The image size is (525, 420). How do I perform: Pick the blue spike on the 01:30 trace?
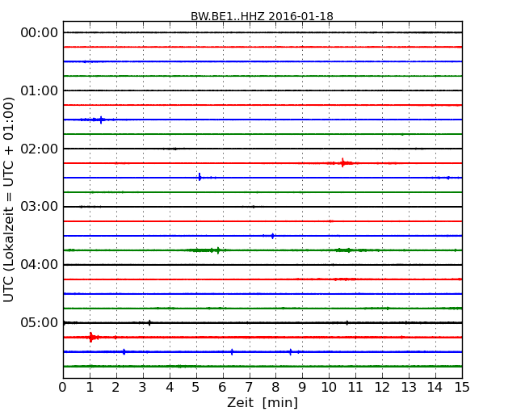tap(101, 120)
